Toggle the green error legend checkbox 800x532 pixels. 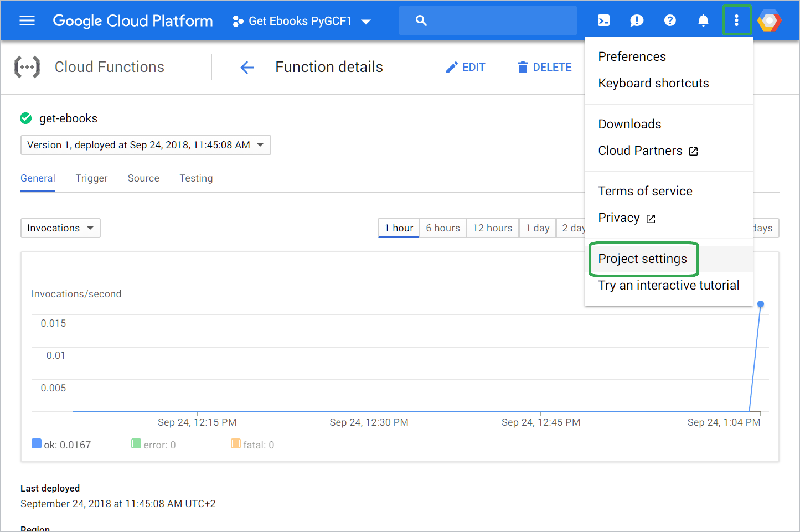click(136, 444)
